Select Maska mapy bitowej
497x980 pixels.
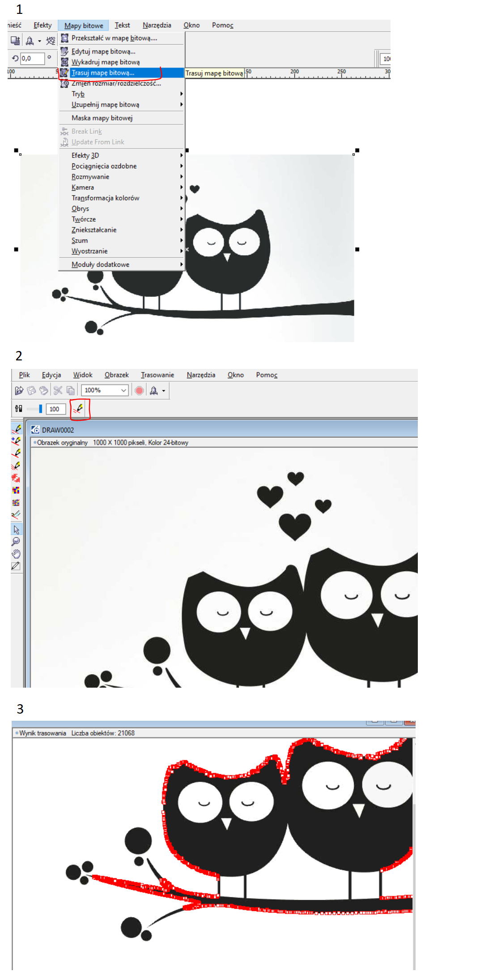pyautogui.click(x=102, y=118)
